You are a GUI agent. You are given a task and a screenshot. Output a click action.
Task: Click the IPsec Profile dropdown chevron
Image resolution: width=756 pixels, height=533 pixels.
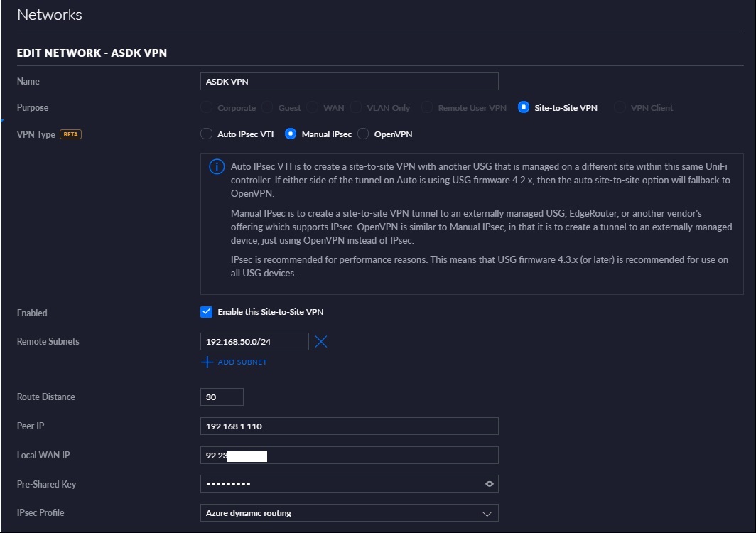coord(487,513)
